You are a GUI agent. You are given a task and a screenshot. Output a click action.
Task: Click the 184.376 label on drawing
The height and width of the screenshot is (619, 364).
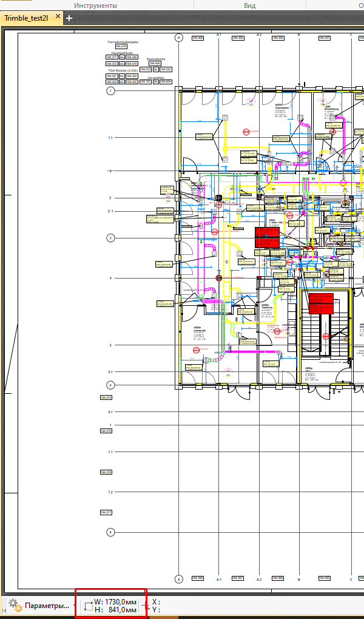[x=106, y=472]
